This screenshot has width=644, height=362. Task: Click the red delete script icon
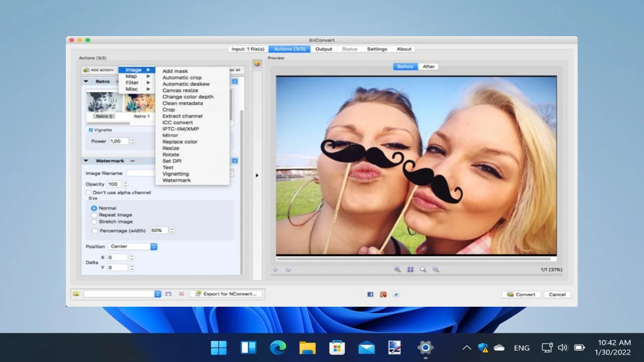pyautogui.click(x=181, y=294)
